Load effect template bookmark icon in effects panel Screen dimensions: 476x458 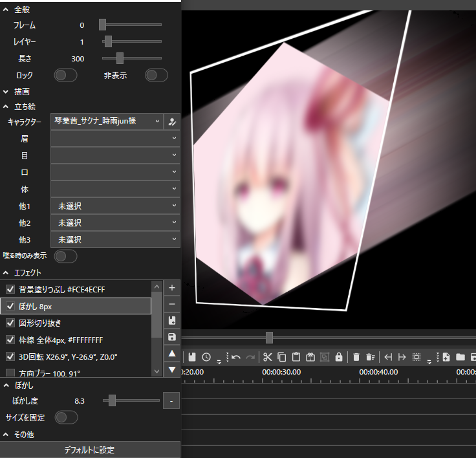click(172, 320)
